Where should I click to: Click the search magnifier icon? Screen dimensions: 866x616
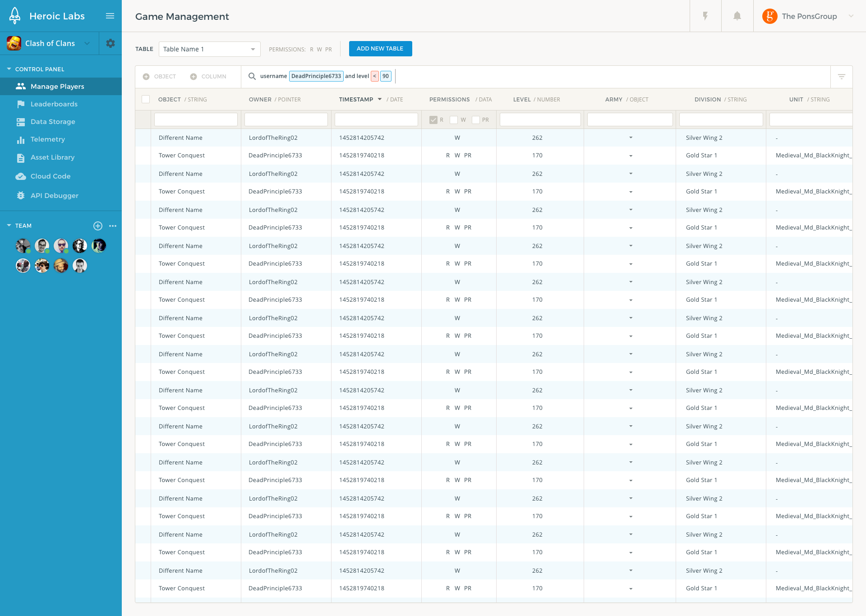(x=252, y=76)
